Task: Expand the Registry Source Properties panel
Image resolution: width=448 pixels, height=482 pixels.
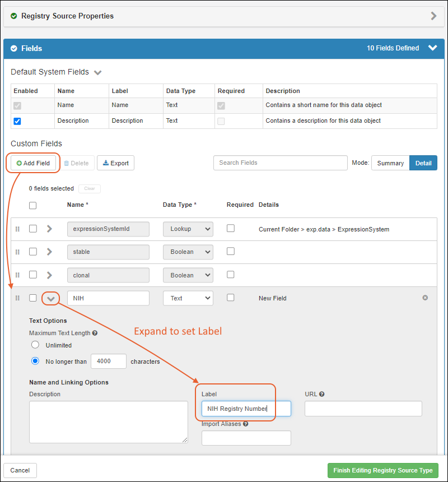Action: 433,16
